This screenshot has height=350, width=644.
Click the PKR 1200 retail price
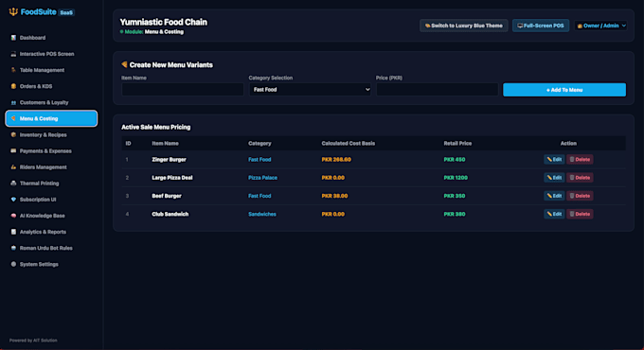456,178
